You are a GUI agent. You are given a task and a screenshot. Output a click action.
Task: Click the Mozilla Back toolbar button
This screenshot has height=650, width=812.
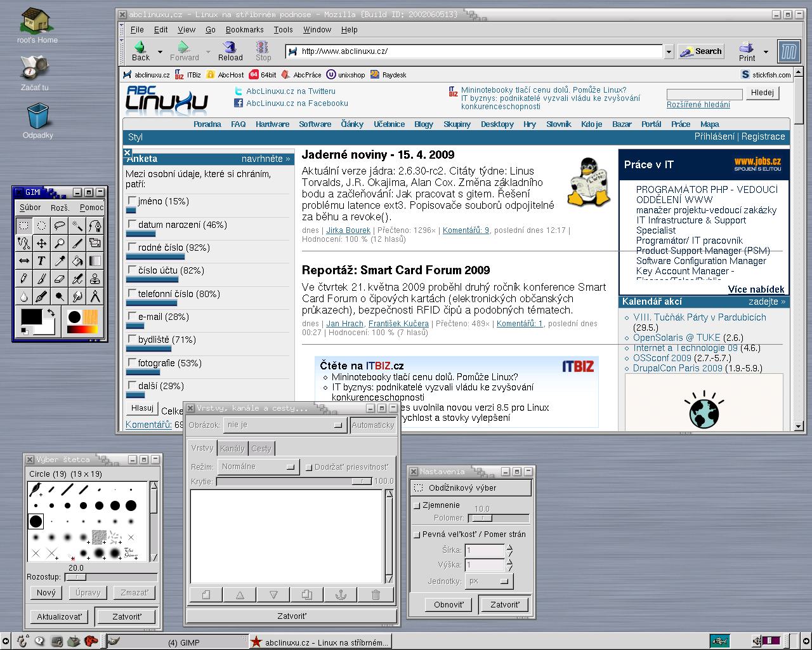(x=141, y=51)
